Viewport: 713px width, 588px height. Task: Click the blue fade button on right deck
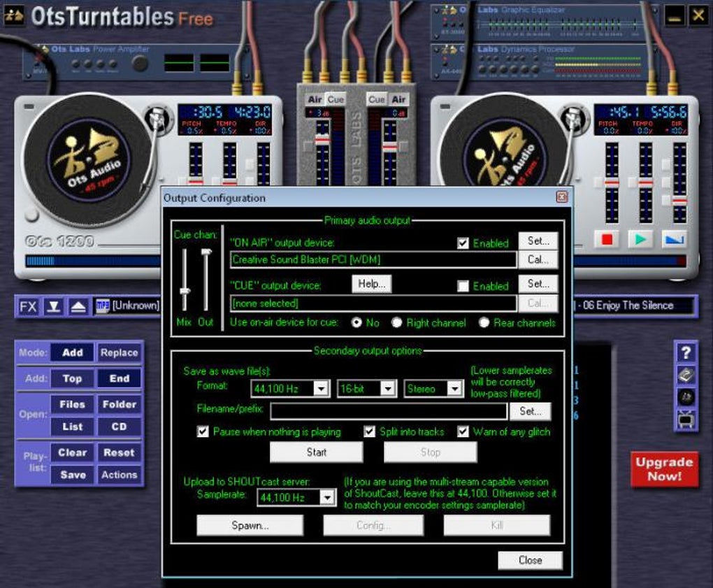click(x=674, y=239)
